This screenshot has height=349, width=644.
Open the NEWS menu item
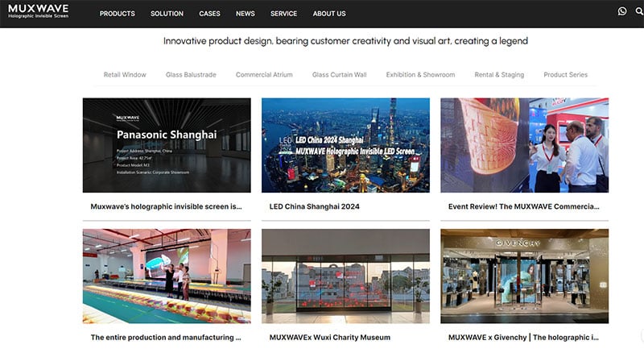coord(246,14)
